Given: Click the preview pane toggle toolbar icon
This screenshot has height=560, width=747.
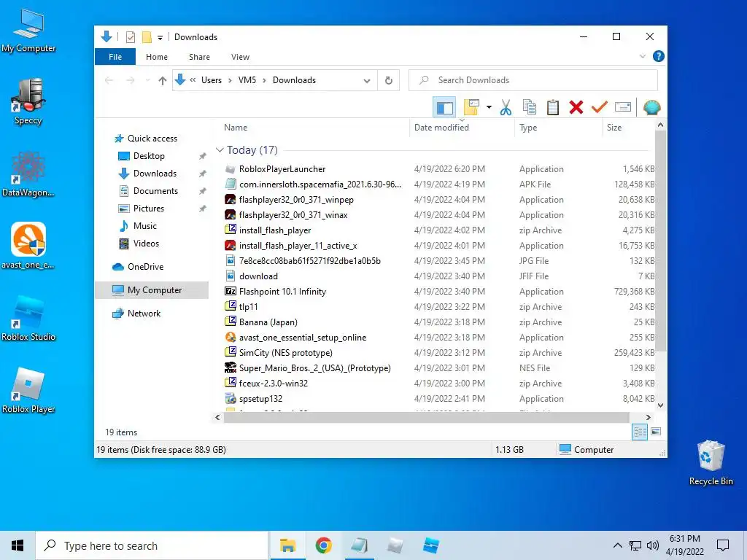Looking at the screenshot, I should (444, 108).
